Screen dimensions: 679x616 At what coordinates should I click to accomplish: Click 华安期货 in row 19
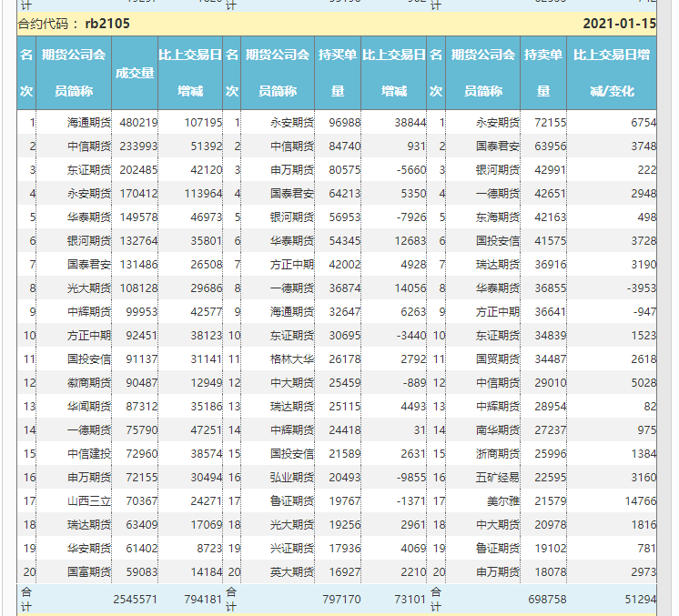[89, 549]
